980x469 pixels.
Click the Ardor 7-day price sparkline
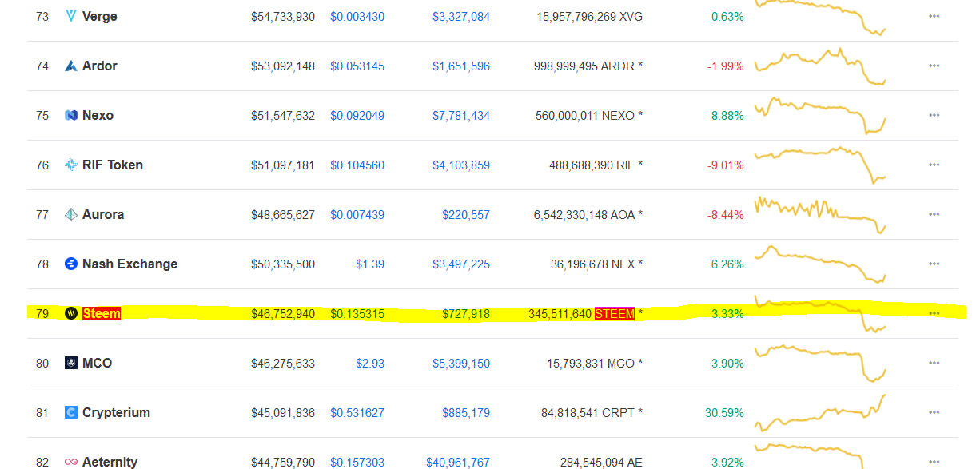point(820,66)
